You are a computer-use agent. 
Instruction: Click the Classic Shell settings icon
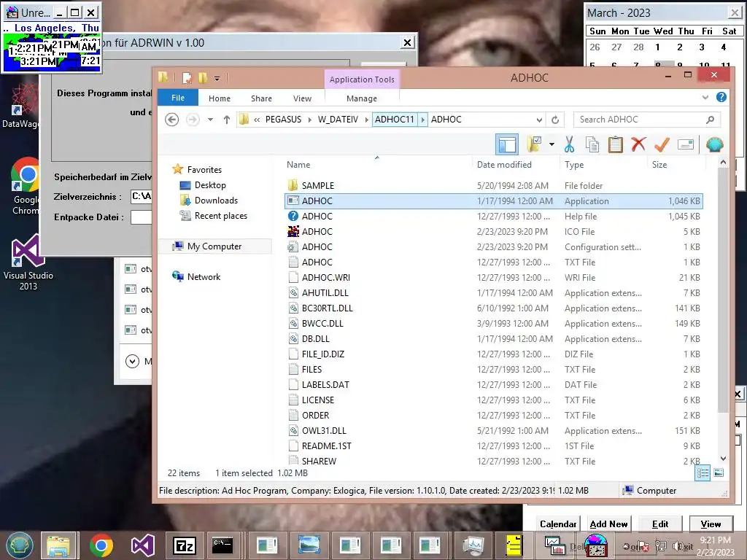coord(715,144)
